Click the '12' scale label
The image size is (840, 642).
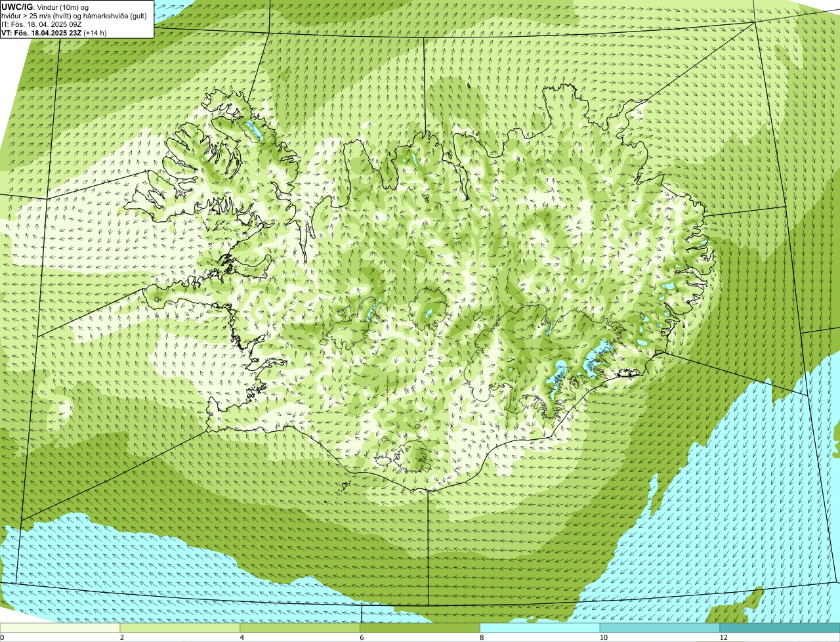click(x=723, y=637)
